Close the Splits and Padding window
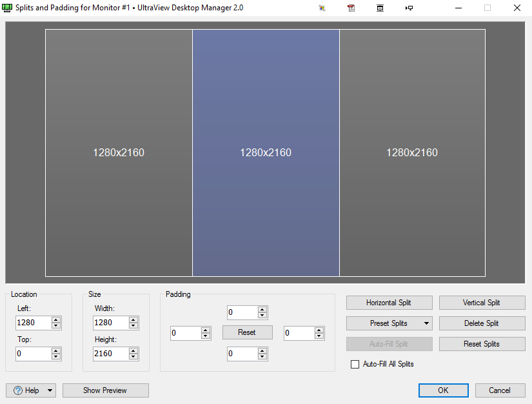This screenshot has height=404, width=532. tap(517, 8)
